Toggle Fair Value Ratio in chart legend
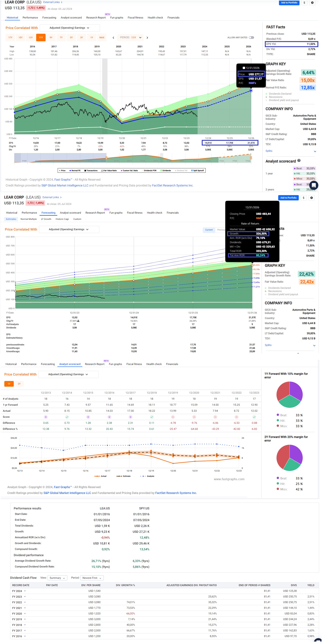327x644 pixels. (x=109, y=170)
